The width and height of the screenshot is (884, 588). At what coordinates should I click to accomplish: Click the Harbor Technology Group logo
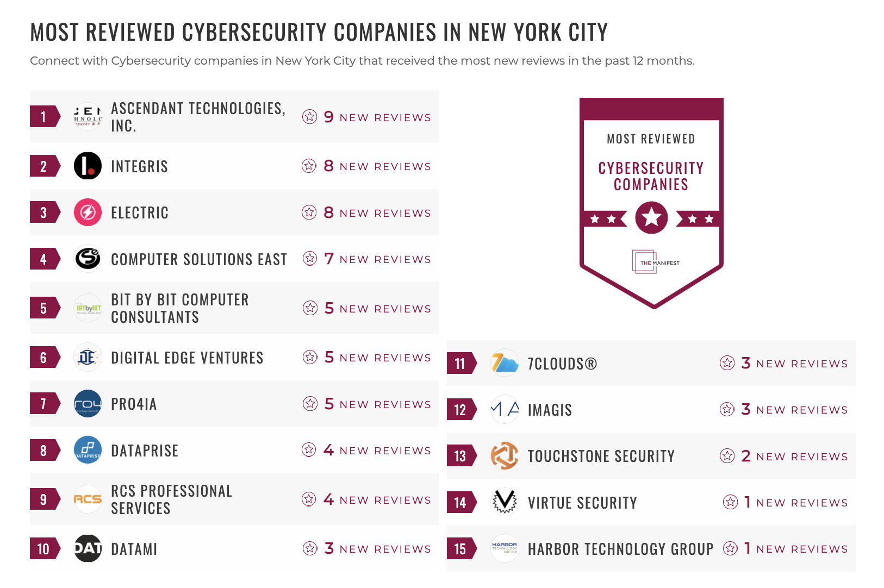point(505,548)
